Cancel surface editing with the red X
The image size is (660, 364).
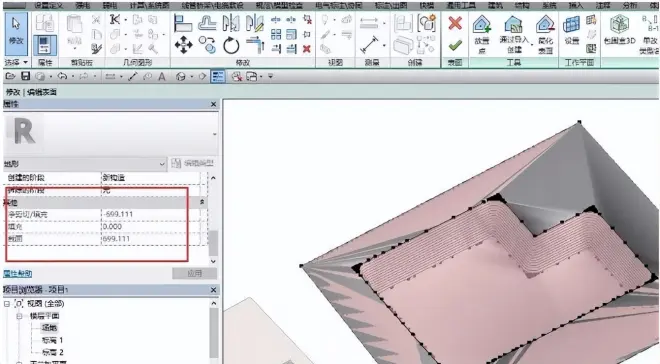(455, 23)
